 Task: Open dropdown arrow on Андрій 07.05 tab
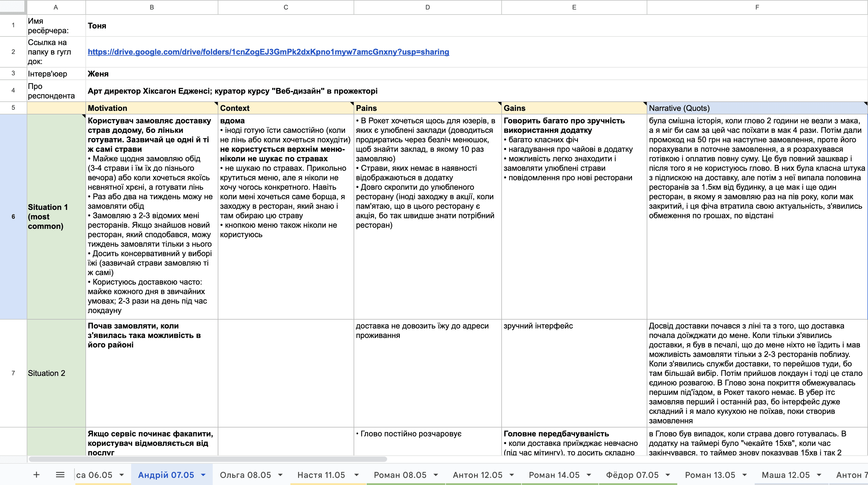click(x=203, y=475)
